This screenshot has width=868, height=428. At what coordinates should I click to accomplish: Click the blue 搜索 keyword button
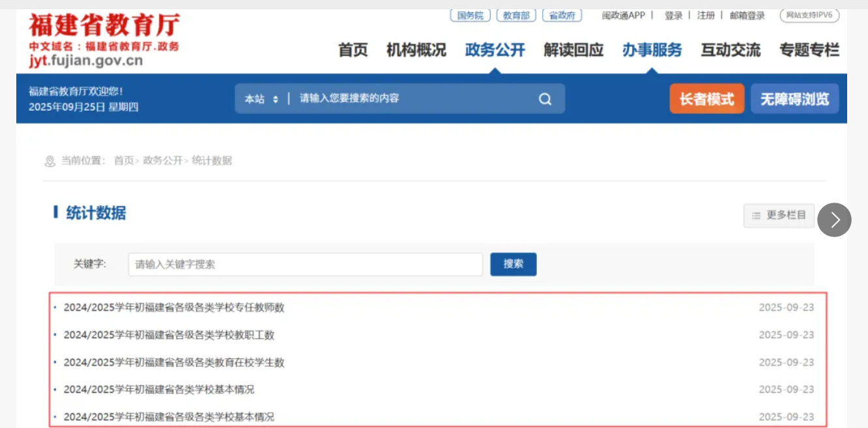pyautogui.click(x=513, y=264)
